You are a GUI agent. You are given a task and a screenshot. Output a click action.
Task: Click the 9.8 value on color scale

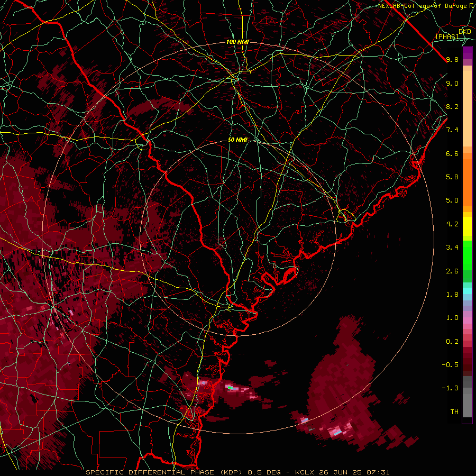click(452, 59)
